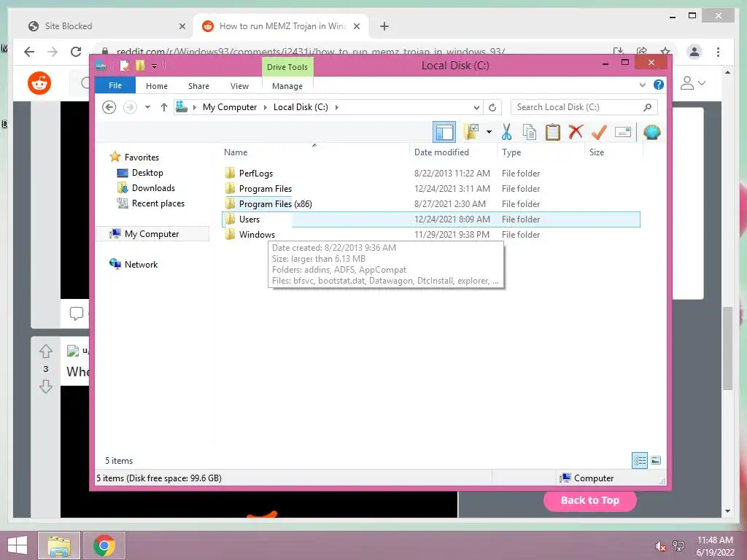Go back in Explorer navigation
This screenshot has width=747, height=560.
pos(109,107)
